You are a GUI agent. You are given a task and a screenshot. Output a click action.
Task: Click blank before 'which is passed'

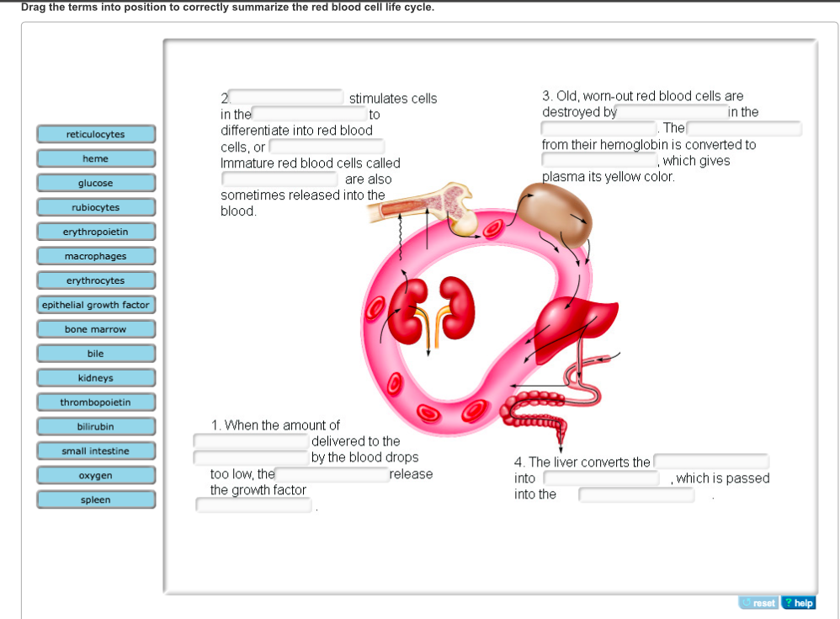click(x=602, y=478)
